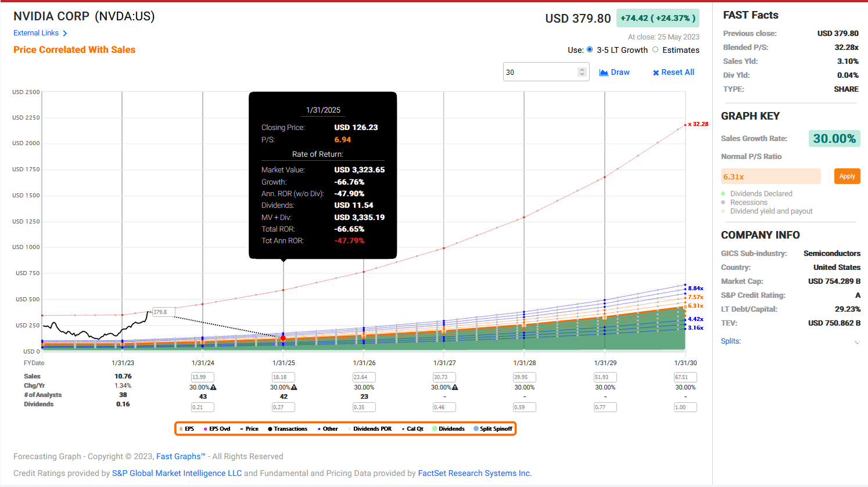Click the +74.42 (+24.37%) price change badge

[657, 18]
